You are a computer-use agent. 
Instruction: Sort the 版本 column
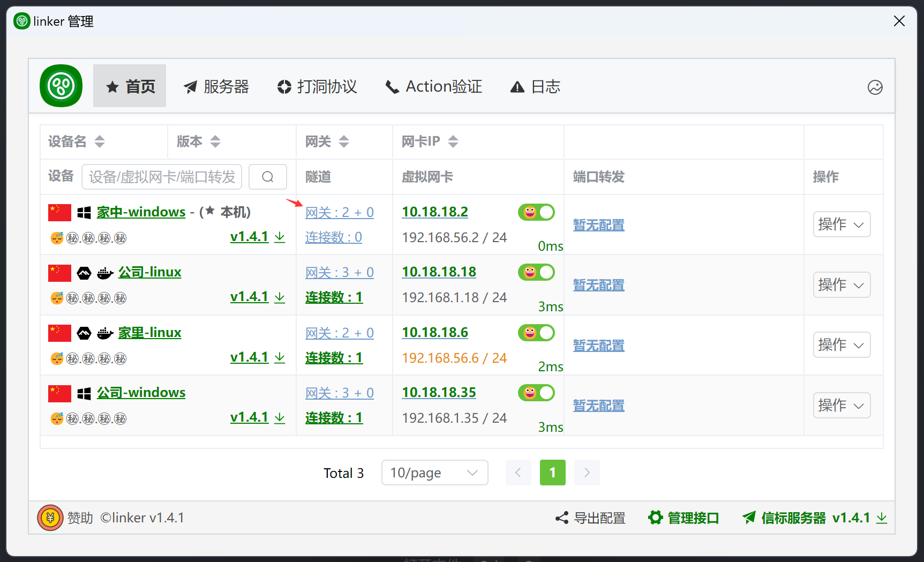click(x=215, y=141)
